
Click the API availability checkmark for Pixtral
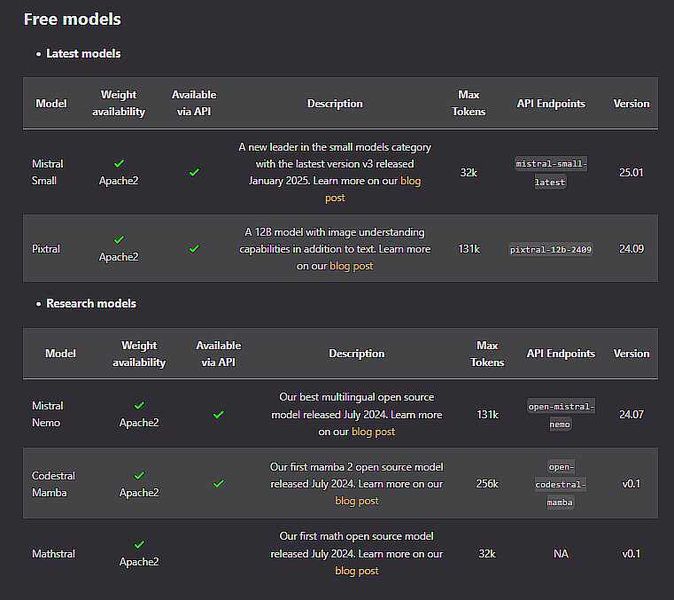coord(194,248)
